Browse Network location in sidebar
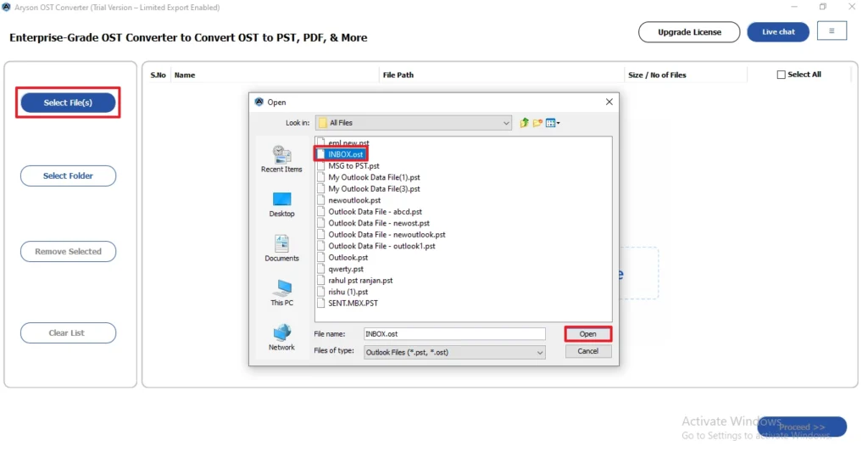Screen dimensions: 868x463 click(x=281, y=337)
